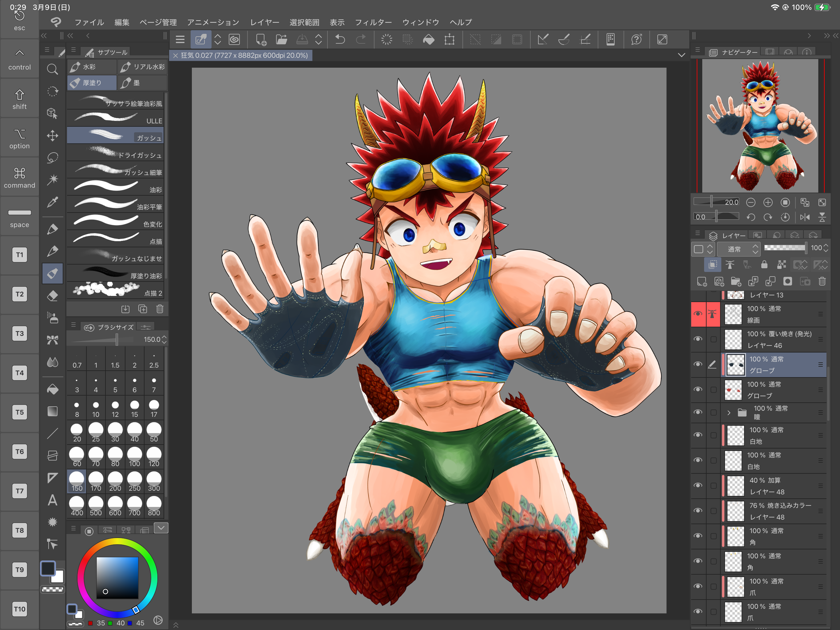The height and width of the screenshot is (630, 840).
Task: Switch to the 墨 sub tool group
Action: pyautogui.click(x=142, y=82)
